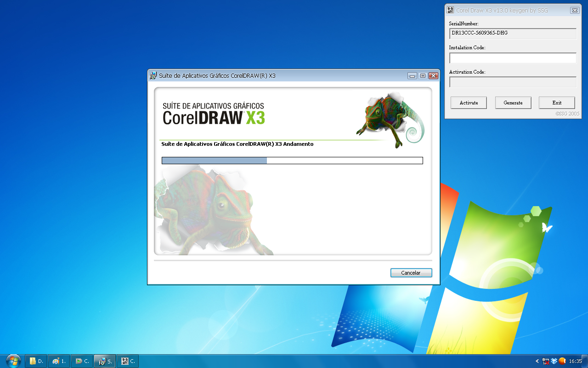Image resolution: width=588 pixels, height=368 pixels.
Task: Click the '©SSG 2005' text in the keygen
Action: [x=567, y=113]
